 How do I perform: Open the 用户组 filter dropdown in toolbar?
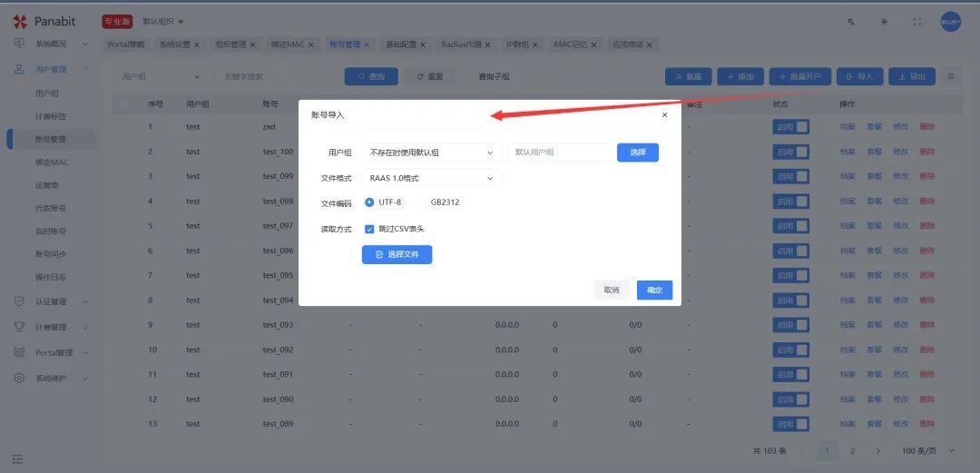point(162,76)
